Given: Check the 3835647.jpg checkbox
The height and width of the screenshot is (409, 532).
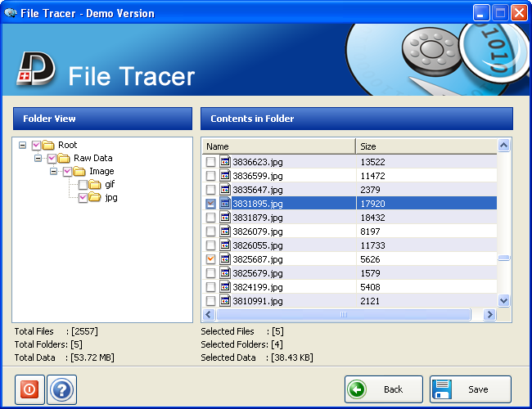Looking at the screenshot, I should (x=210, y=190).
